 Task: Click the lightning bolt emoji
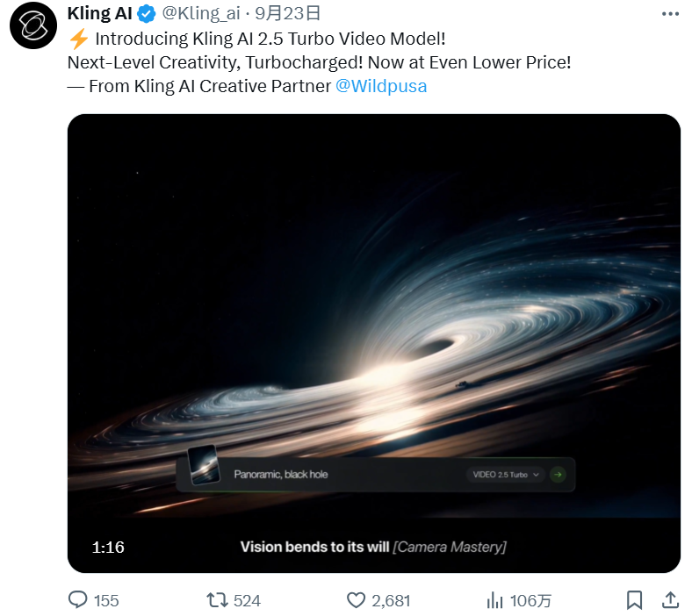tap(79, 39)
